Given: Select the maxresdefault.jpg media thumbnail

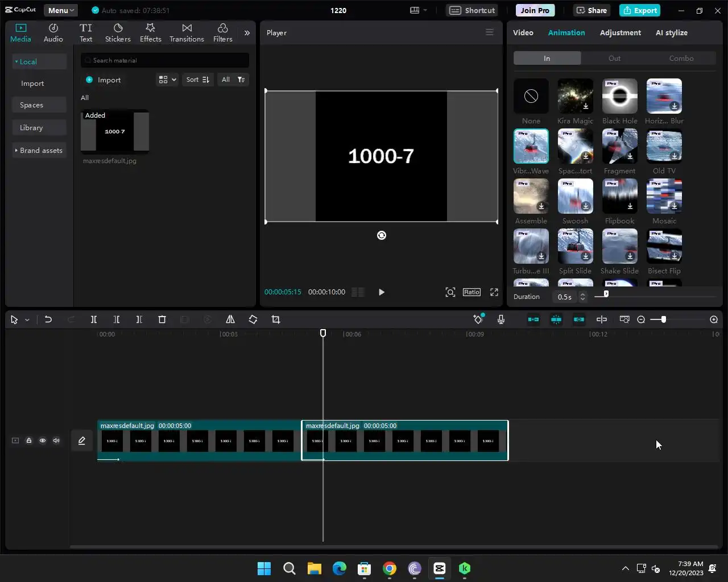Looking at the screenshot, I should click(115, 131).
